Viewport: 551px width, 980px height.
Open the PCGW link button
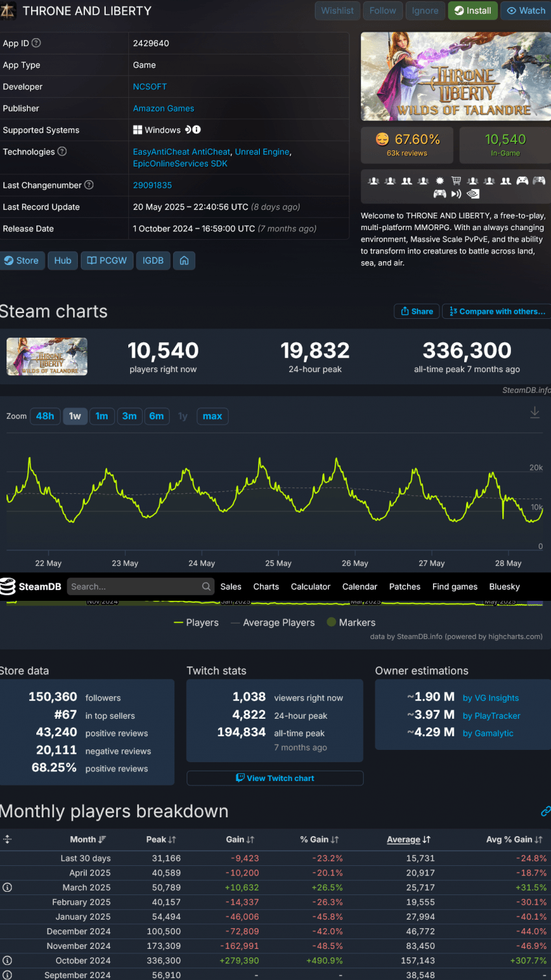click(107, 261)
